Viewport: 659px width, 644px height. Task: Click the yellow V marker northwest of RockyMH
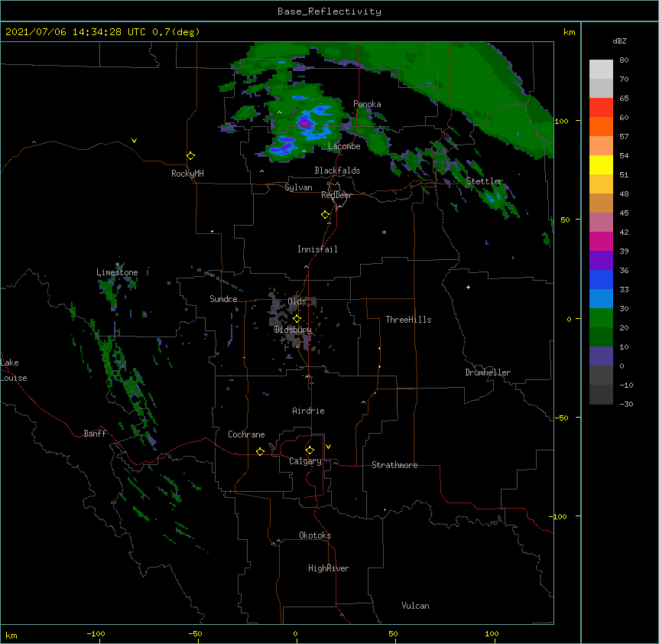134,141
